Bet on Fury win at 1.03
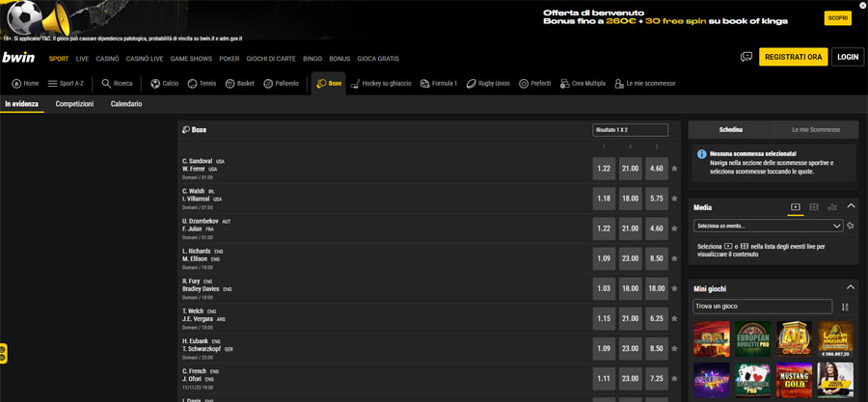The image size is (868, 402). click(604, 288)
